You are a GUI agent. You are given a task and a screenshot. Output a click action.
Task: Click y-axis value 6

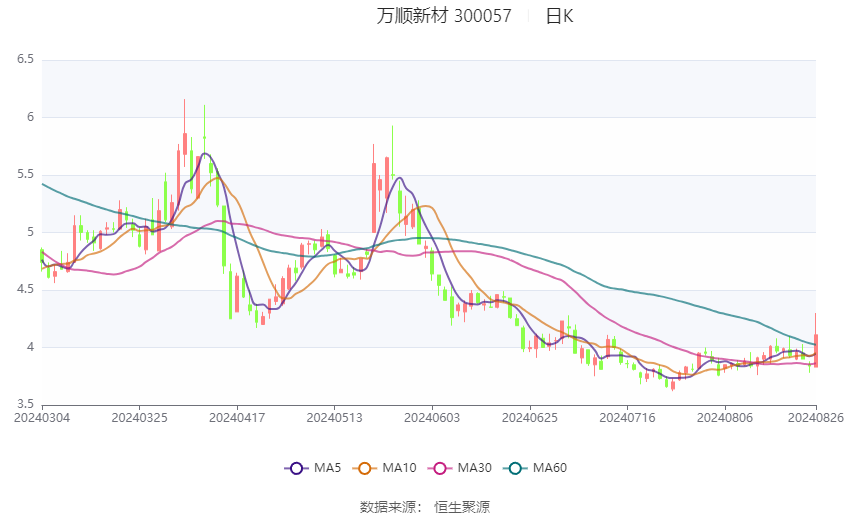click(30, 117)
